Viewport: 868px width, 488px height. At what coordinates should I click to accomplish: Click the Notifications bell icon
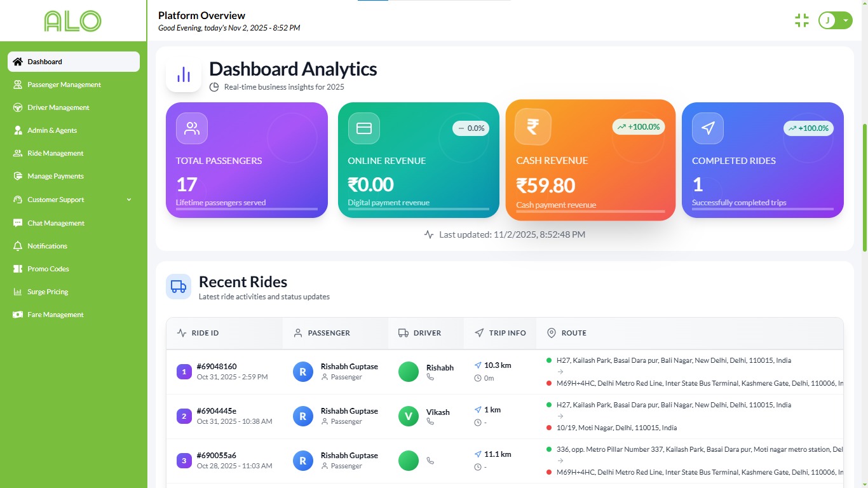tap(18, 246)
